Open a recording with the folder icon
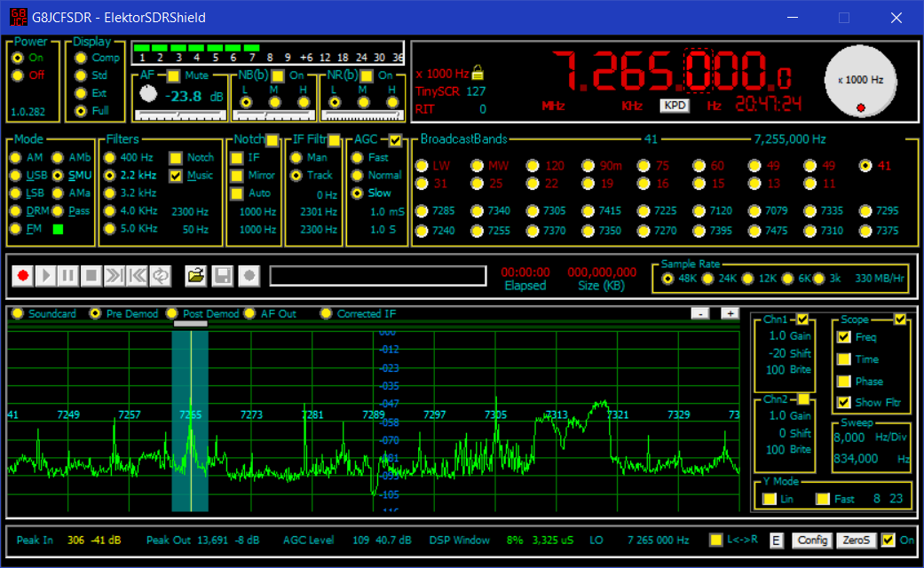This screenshot has height=568, width=924. pos(196,276)
